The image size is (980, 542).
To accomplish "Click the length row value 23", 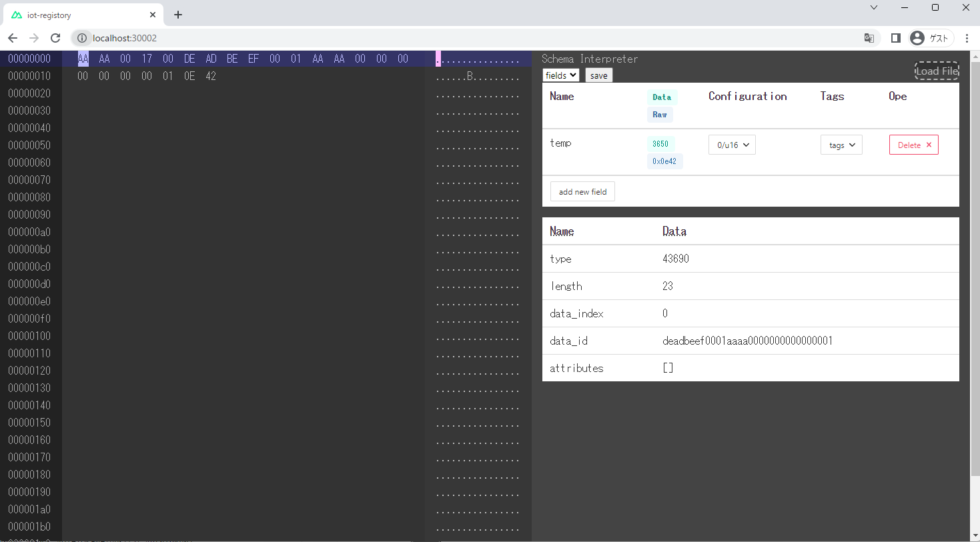I will (x=668, y=286).
